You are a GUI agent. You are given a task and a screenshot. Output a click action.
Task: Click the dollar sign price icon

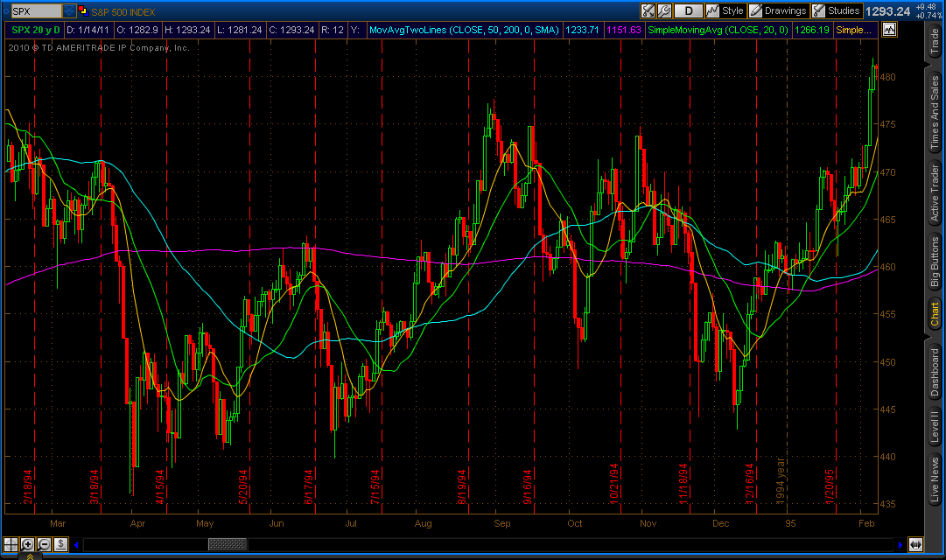coord(60,544)
